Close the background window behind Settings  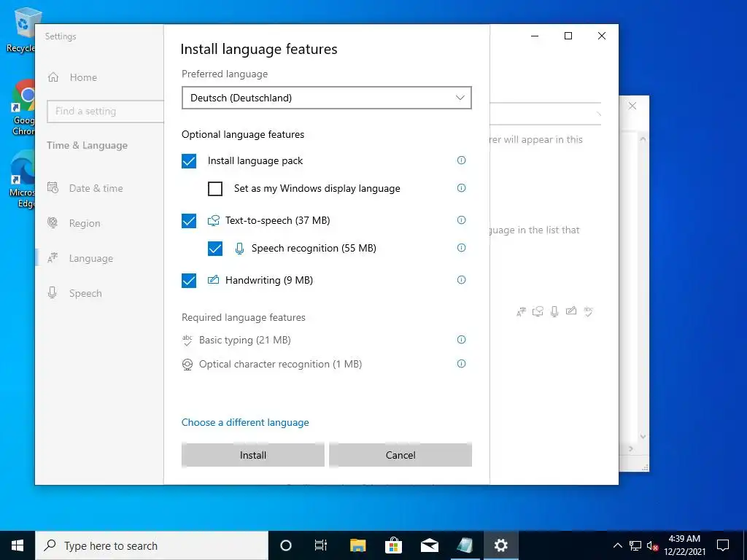coord(632,106)
